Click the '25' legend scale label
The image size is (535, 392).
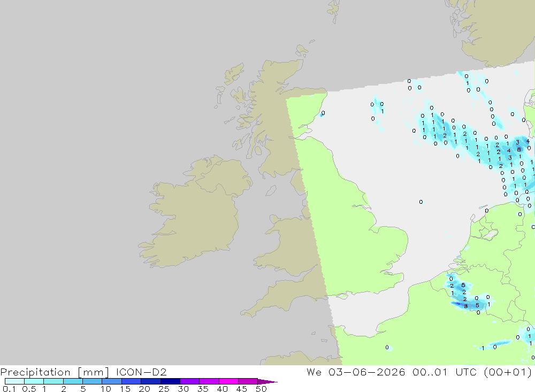(x=164, y=389)
